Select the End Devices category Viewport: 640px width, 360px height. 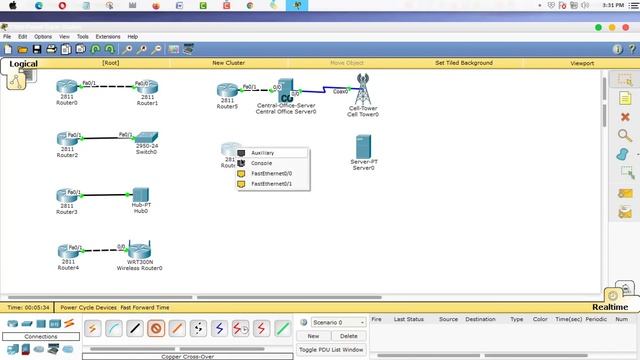click(13, 349)
